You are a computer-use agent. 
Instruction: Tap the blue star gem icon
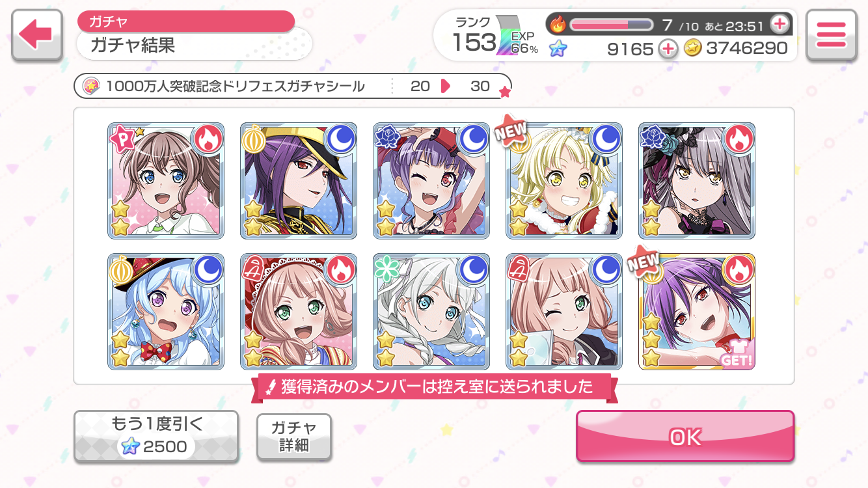click(x=558, y=48)
